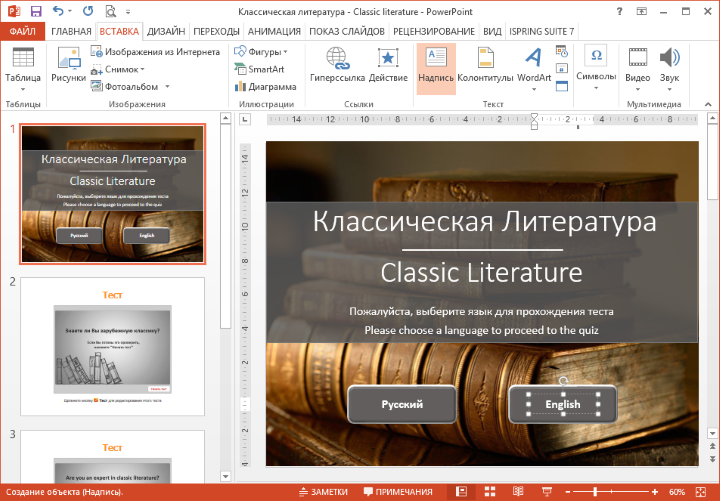Open the Видео dropdown
The image size is (720, 501).
point(638,89)
